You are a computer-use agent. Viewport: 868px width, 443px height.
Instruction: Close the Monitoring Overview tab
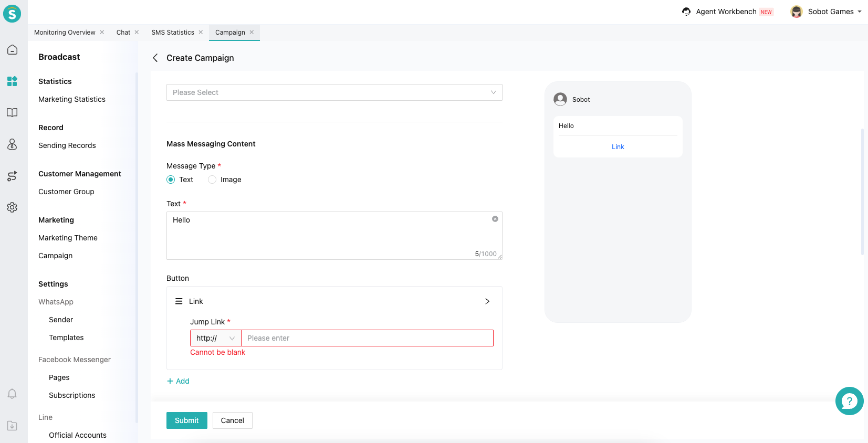click(102, 33)
